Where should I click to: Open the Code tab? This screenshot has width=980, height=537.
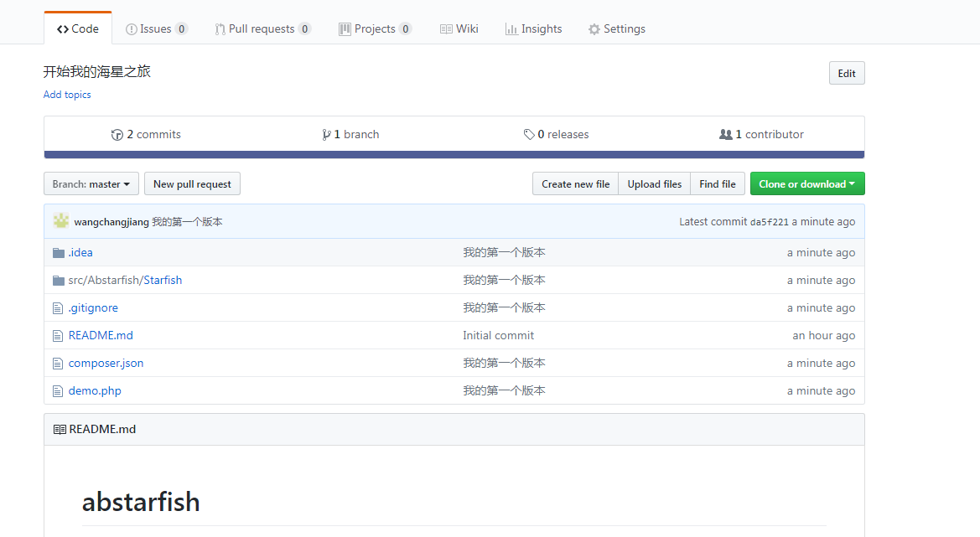pyautogui.click(x=77, y=28)
